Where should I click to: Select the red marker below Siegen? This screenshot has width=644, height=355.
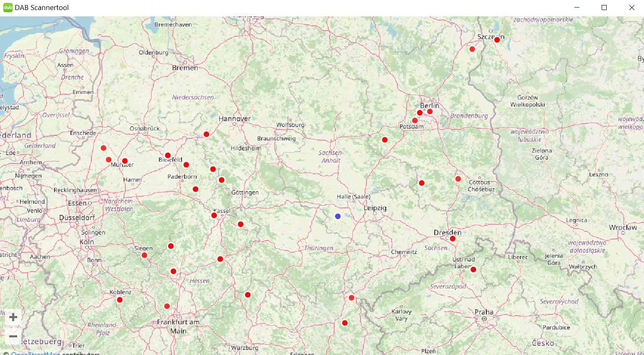pyautogui.click(x=144, y=255)
